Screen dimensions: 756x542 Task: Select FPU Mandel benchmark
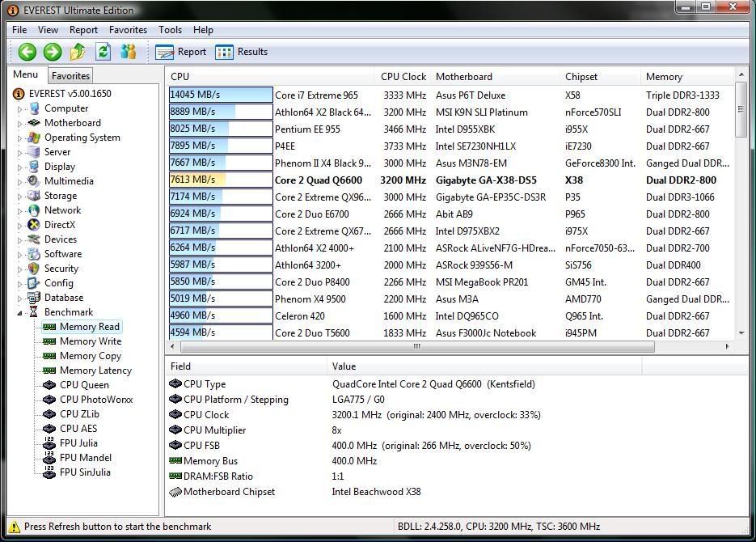[x=86, y=458]
